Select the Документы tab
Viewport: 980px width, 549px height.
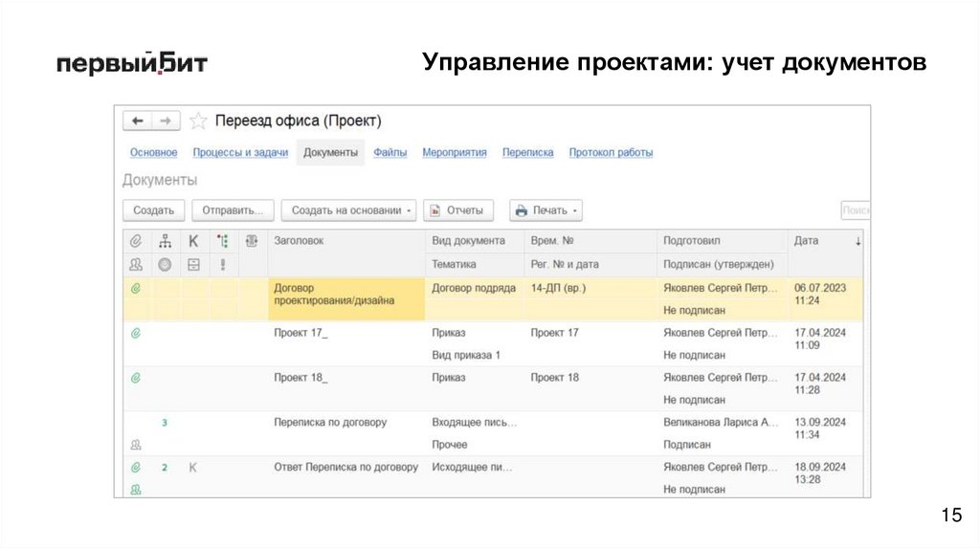click(330, 152)
